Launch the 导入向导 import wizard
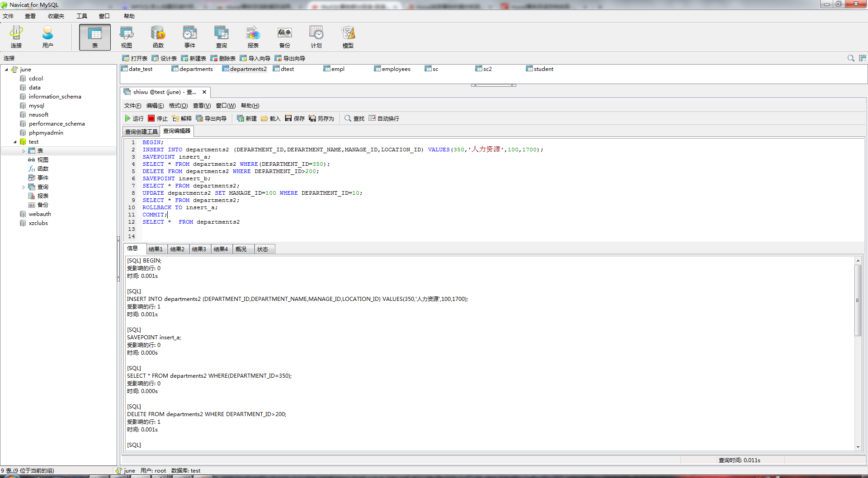Image resolution: width=868 pixels, height=478 pixels. [255, 58]
